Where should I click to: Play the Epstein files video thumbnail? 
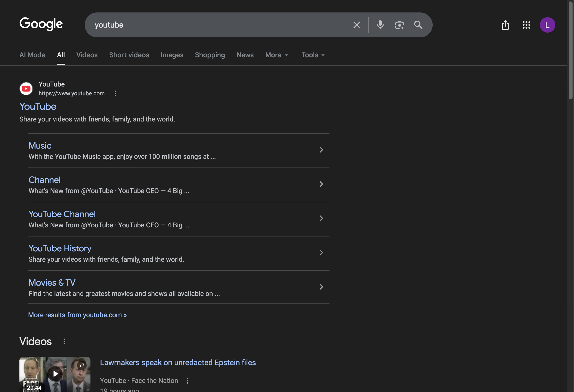click(55, 374)
